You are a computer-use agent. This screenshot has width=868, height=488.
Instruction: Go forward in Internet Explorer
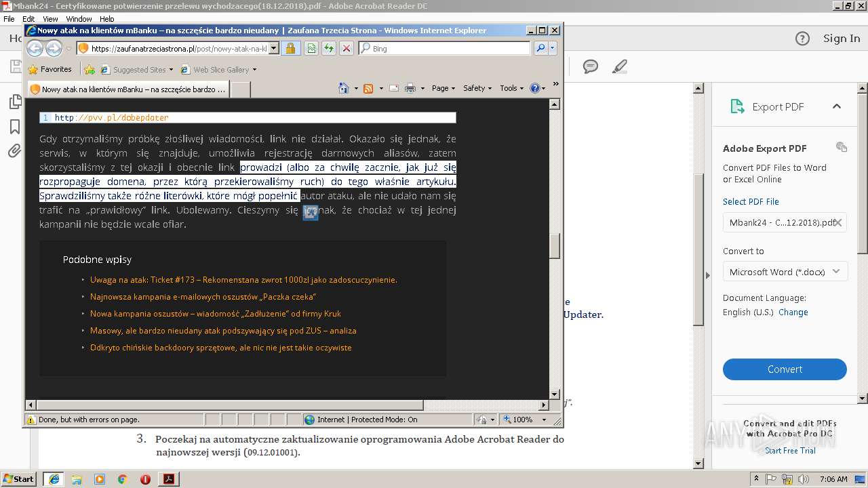tap(54, 48)
